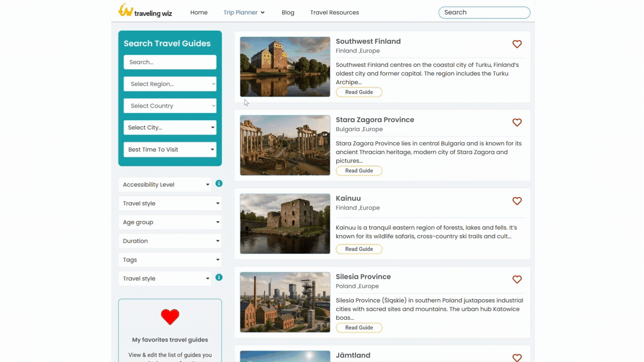Favorite the Stara Zagora Province guide
The height and width of the screenshot is (362, 644).
pyautogui.click(x=517, y=122)
